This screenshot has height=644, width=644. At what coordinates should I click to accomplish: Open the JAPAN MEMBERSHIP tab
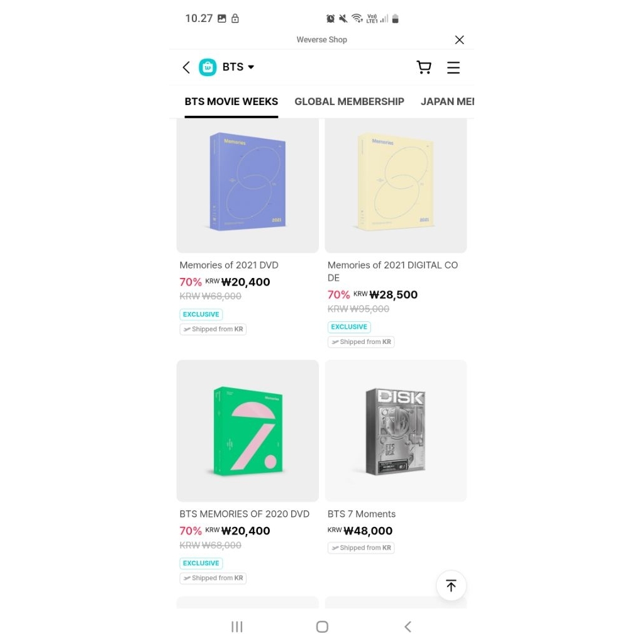click(447, 101)
